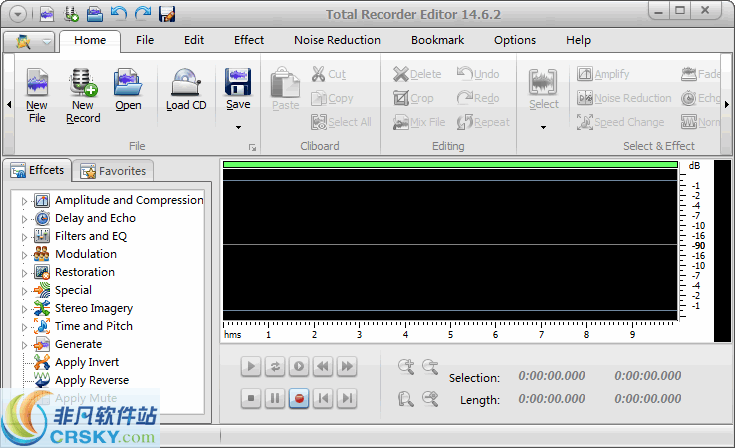Open the Edit ribbon tab
This screenshot has width=735, height=448.
click(x=194, y=40)
